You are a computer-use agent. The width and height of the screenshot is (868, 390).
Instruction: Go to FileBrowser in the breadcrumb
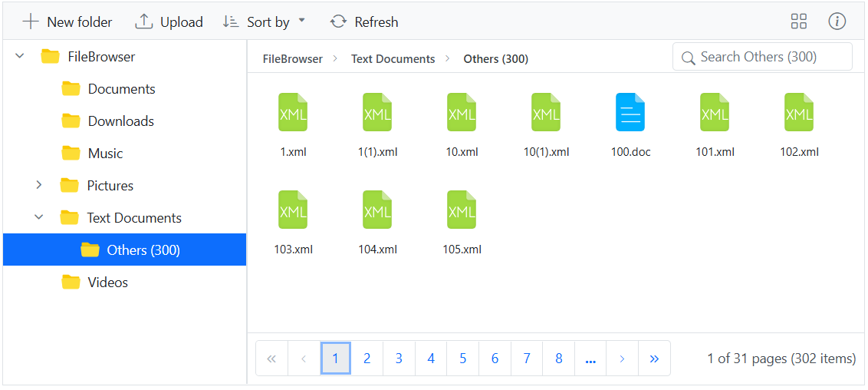point(292,58)
